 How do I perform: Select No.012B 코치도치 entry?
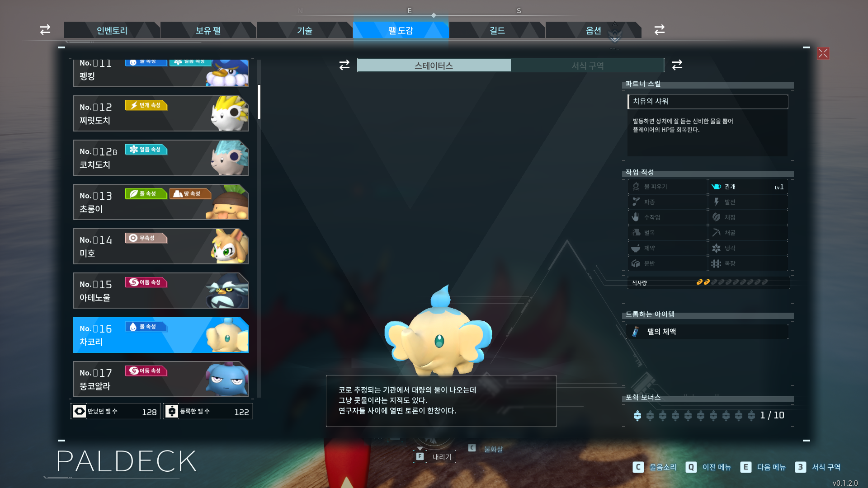point(161,158)
